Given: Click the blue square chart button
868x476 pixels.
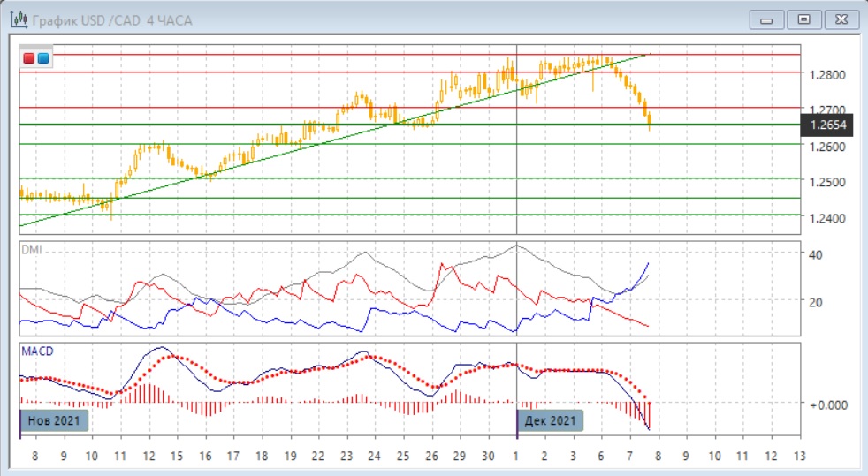Looking at the screenshot, I should (x=43, y=58).
